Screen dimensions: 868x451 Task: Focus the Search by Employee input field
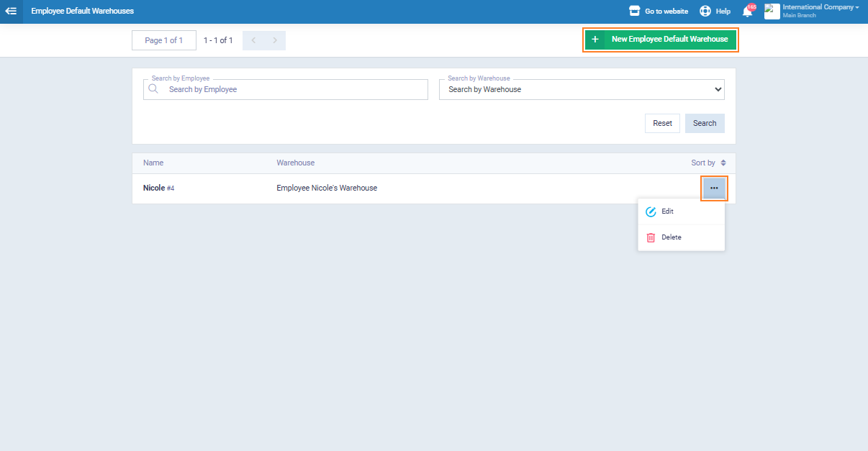click(x=295, y=90)
